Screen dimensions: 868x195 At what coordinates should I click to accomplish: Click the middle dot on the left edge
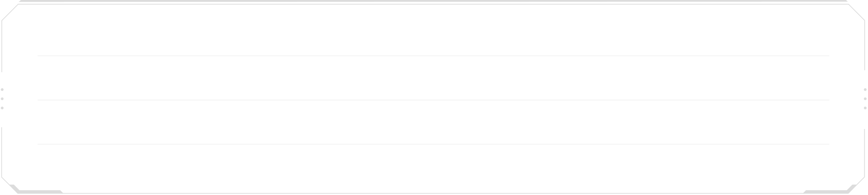[x=2, y=99]
